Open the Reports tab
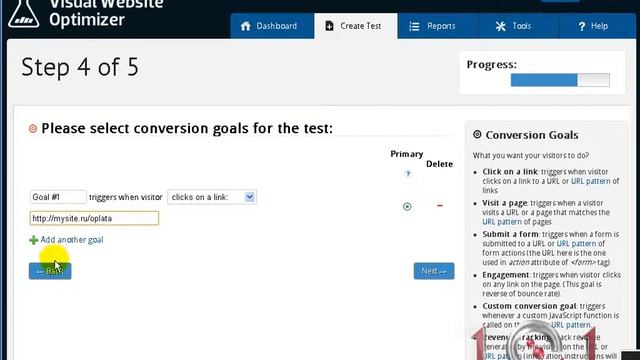Viewport: 640px width, 360px height. coord(437,26)
